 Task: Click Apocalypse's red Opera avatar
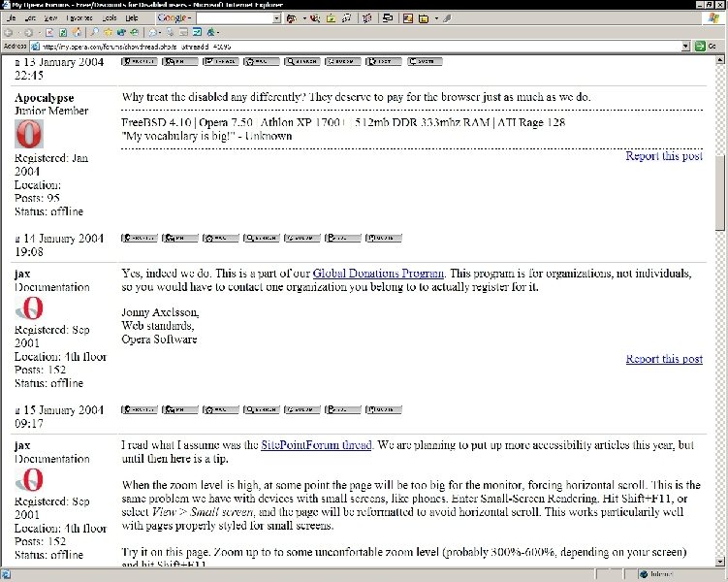(x=29, y=134)
